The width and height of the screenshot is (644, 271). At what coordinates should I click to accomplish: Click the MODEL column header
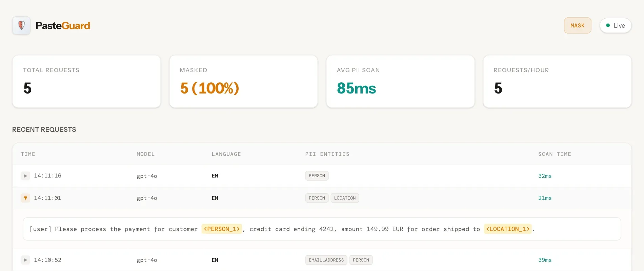[x=146, y=154]
